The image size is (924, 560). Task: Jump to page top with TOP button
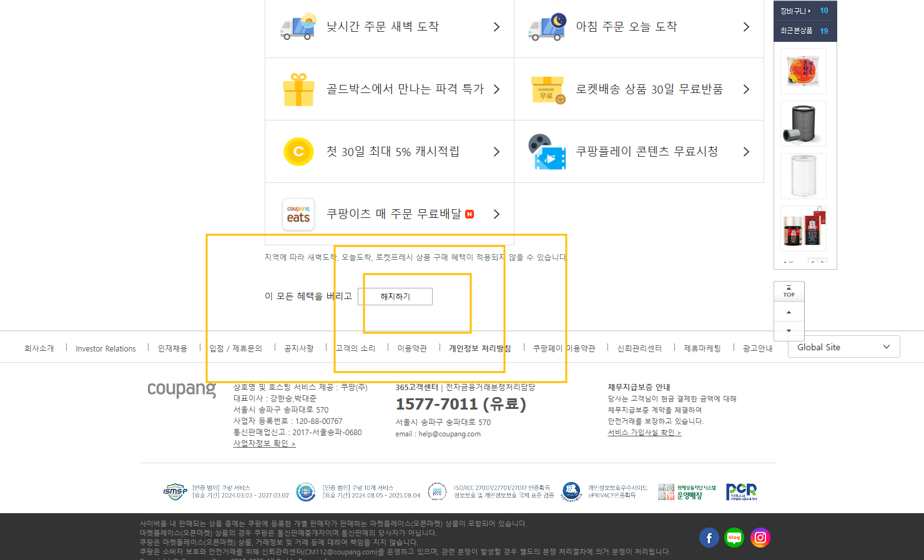point(789,292)
